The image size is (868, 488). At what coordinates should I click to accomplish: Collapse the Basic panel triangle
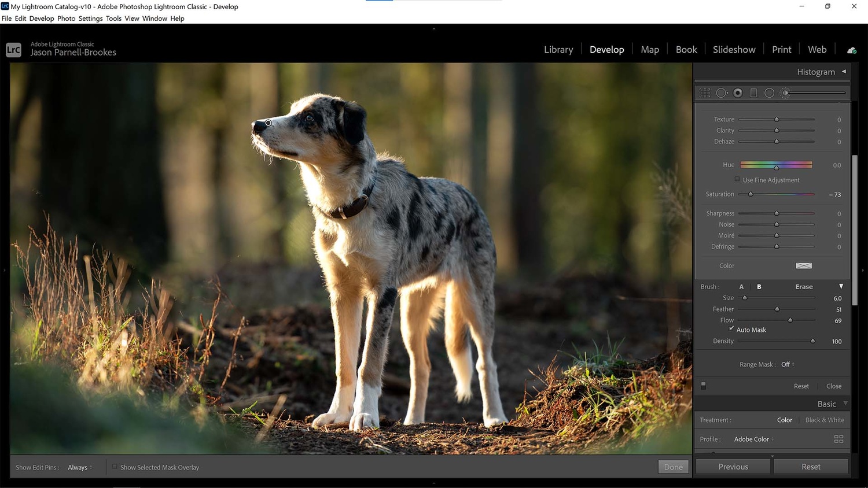pyautogui.click(x=845, y=404)
